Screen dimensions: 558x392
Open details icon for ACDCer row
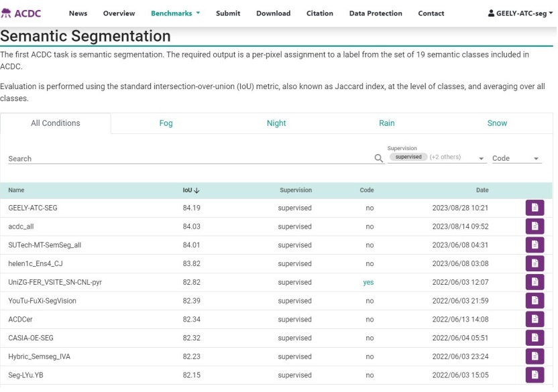[535, 319]
